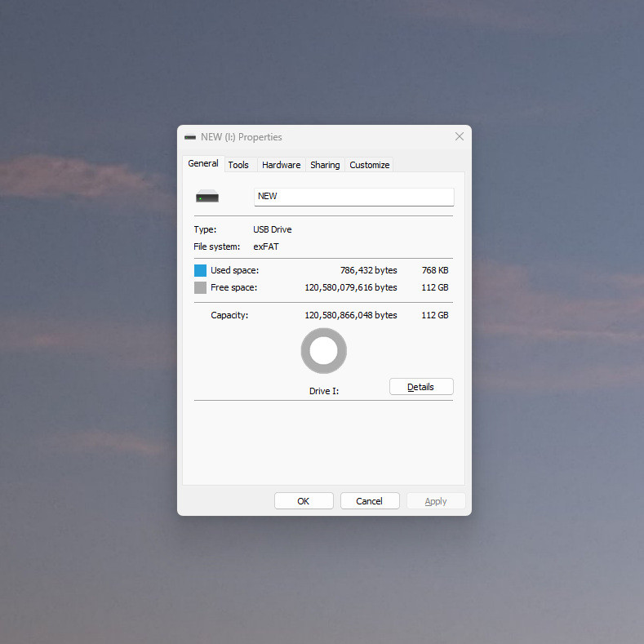Go to the Customize tab
The width and height of the screenshot is (644, 644).
click(x=369, y=165)
